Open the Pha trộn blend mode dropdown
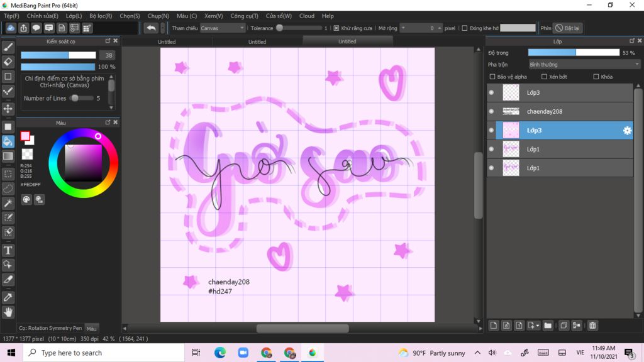 coord(584,64)
